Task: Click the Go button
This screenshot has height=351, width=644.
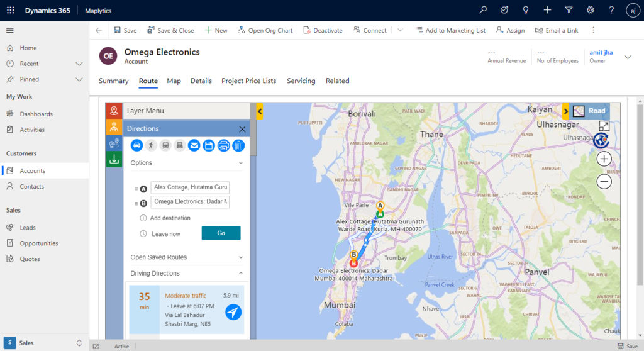Action: [221, 233]
